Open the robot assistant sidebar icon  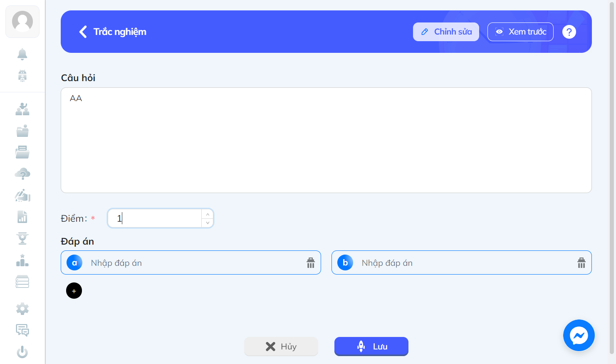pyautogui.click(x=22, y=76)
